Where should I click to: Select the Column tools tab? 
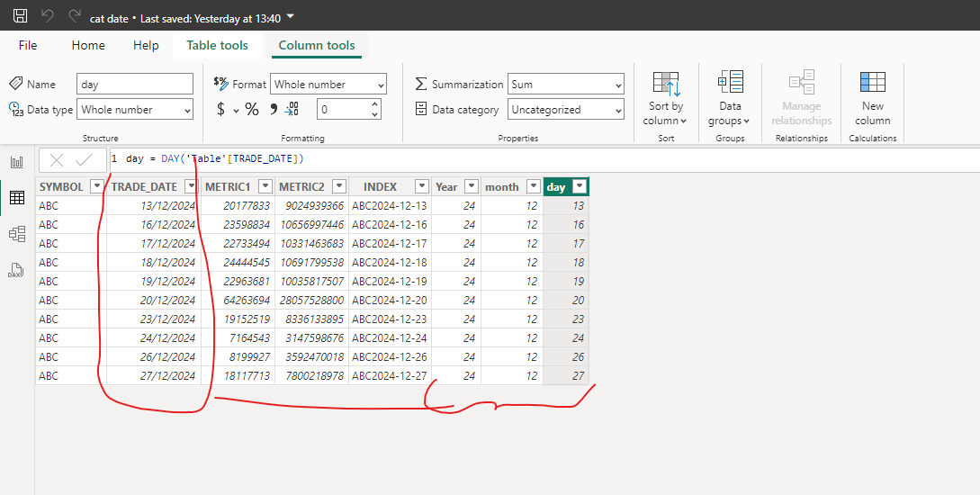tap(317, 45)
